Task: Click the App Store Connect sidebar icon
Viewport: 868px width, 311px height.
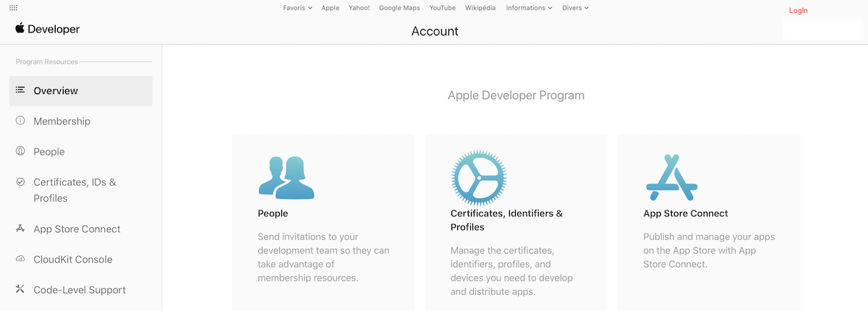Action: (20, 229)
